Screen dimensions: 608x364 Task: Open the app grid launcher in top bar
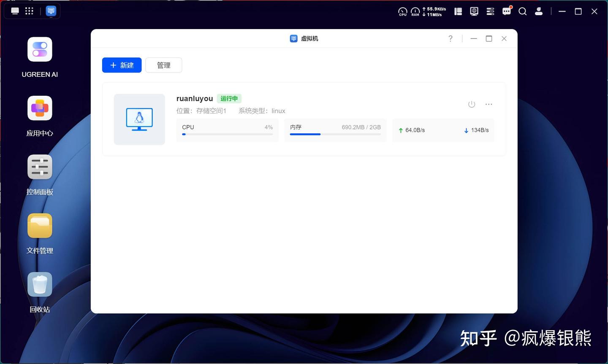click(x=29, y=11)
